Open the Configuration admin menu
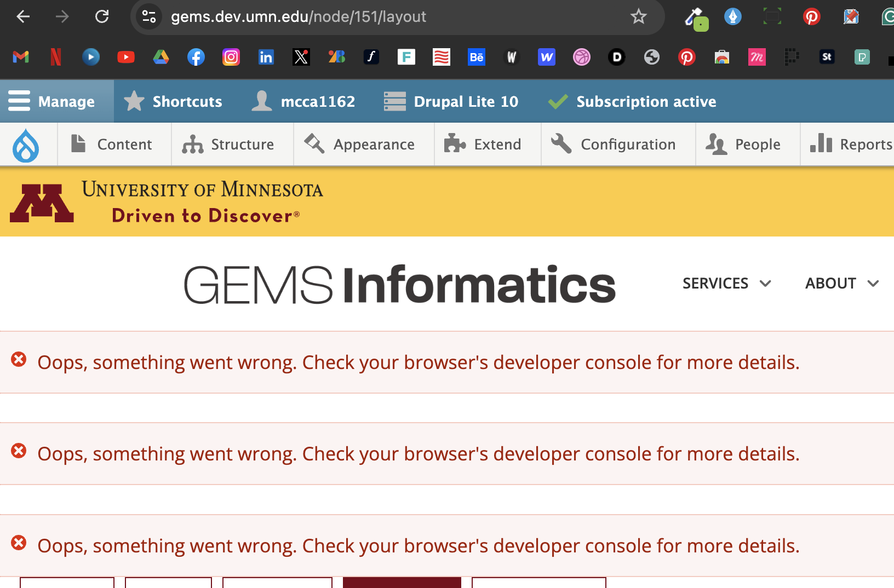 pos(615,145)
